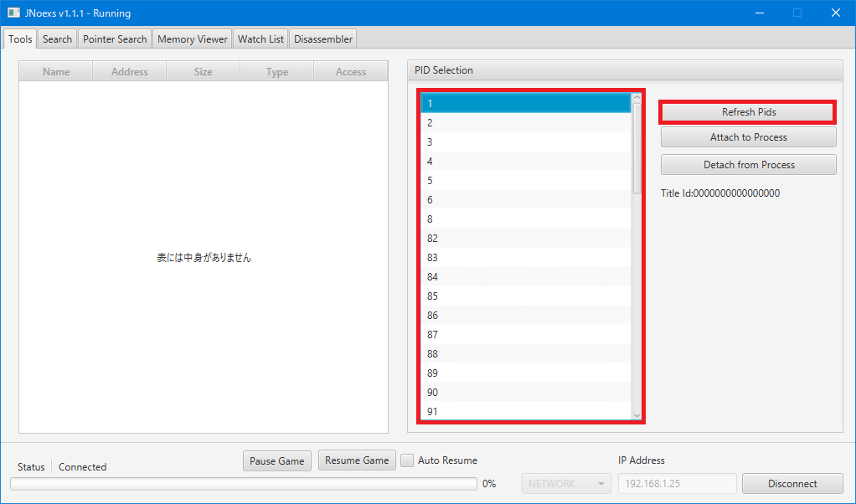This screenshot has height=504, width=856.
Task: Select PID 86 in the list
Action: coord(526,316)
